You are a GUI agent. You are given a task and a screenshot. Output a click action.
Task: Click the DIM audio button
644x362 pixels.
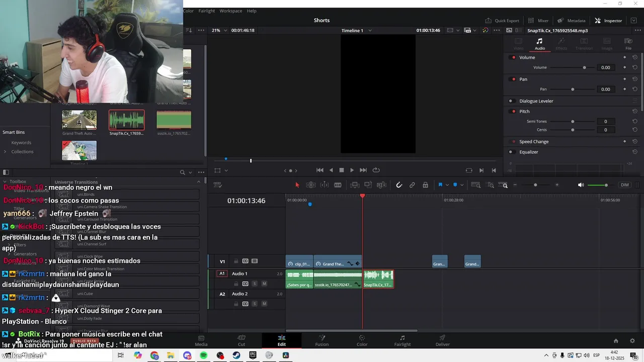(x=624, y=185)
